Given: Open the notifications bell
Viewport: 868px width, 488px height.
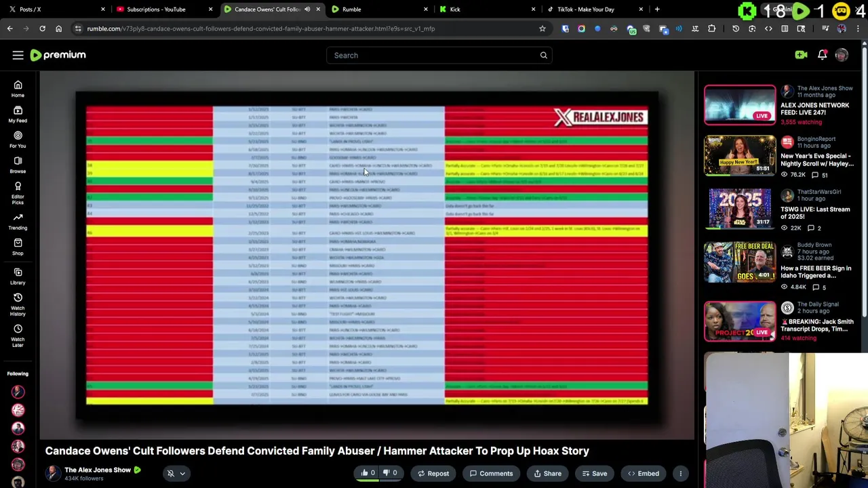Looking at the screenshot, I should (x=822, y=55).
